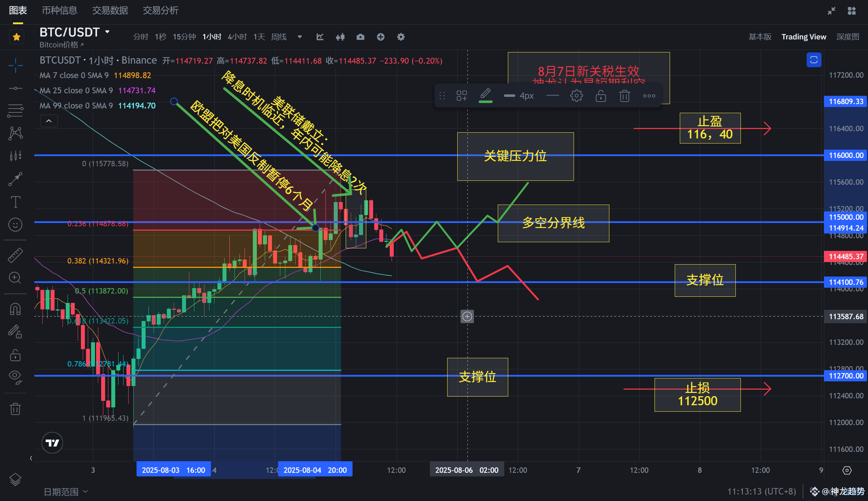Viewport: 868px width, 501px height.
Task: Select the ruler measure tool
Action: [x=16, y=255]
